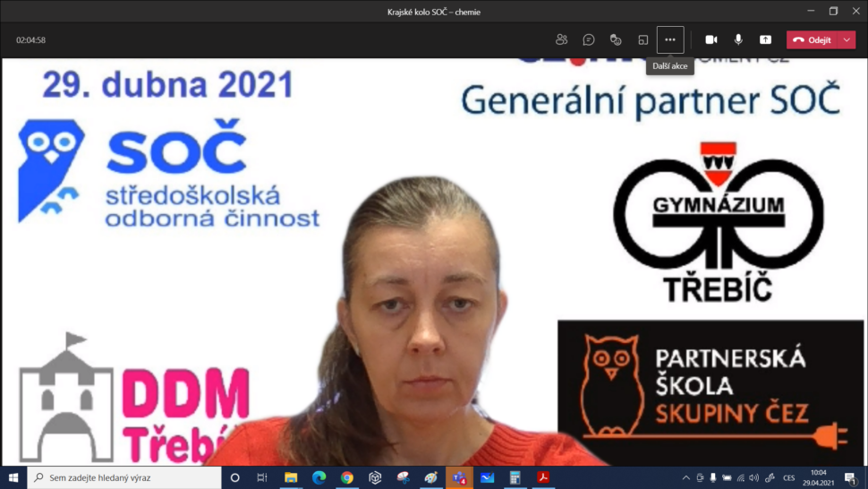Toggle the camera on or off
868x489 pixels.
click(x=711, y=40)
